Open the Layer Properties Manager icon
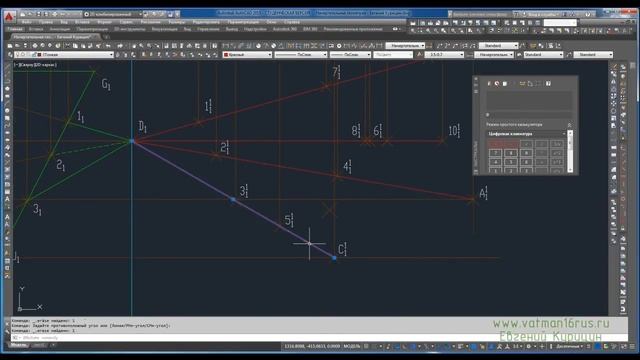 tap(10, 54)
